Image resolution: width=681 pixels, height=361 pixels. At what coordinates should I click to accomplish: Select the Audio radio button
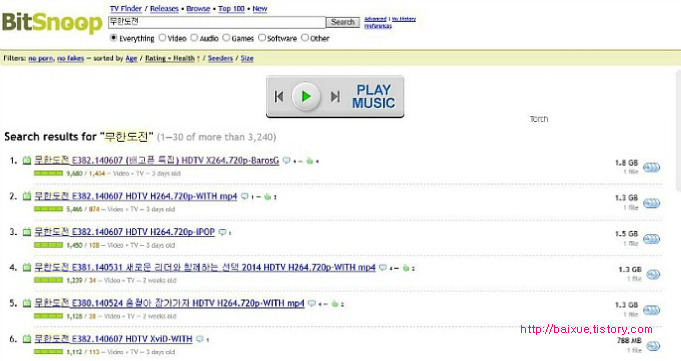point(194,38)
